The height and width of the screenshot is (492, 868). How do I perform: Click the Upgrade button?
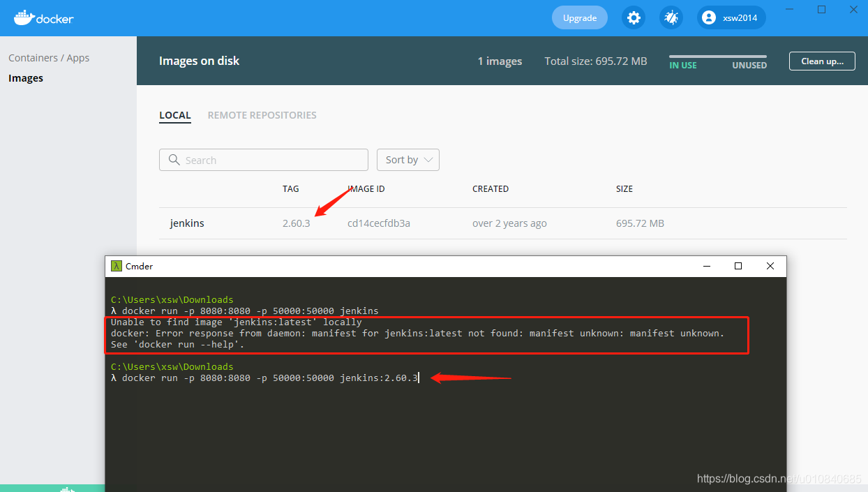(x=580, y=17)
